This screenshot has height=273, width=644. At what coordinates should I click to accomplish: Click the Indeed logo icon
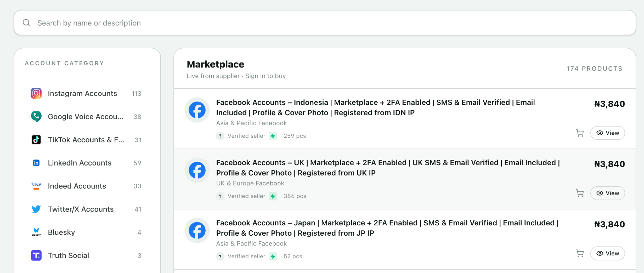[x=36, y=186]
